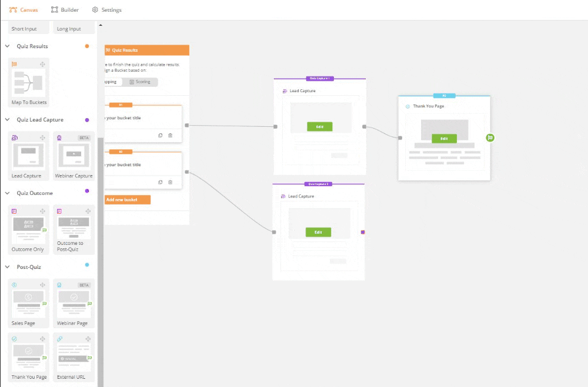The width and height of the screenshot is (588, 387).
Task: Click the Quiz Capture 1 purple label
Action: [x=320, y=78]
